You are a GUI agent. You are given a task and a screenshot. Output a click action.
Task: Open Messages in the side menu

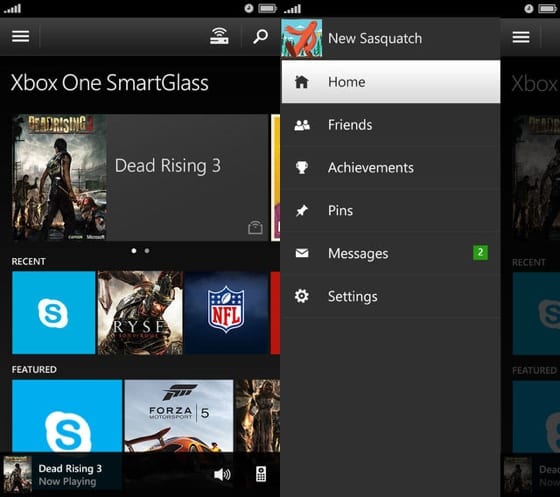pos(391,253)
